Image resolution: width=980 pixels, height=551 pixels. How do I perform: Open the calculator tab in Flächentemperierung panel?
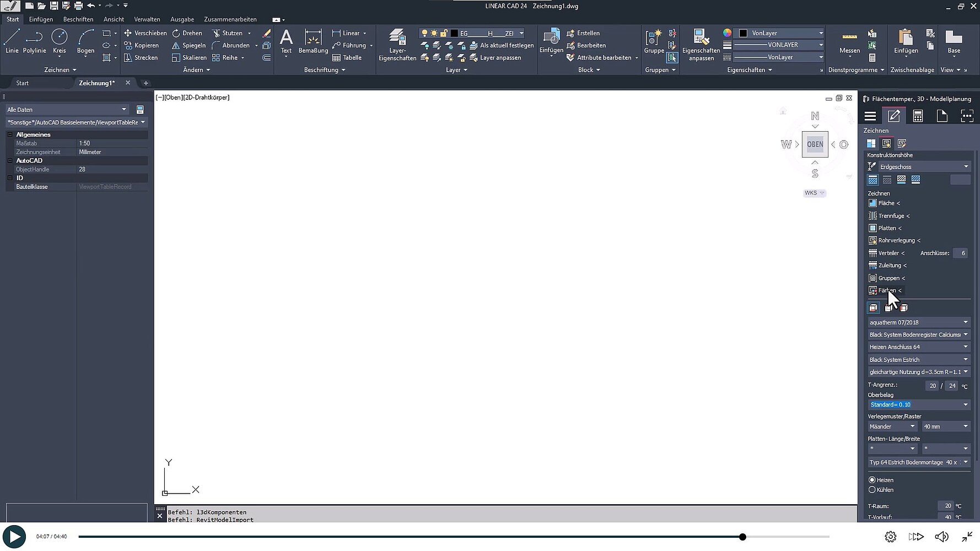tap(918, 116)
